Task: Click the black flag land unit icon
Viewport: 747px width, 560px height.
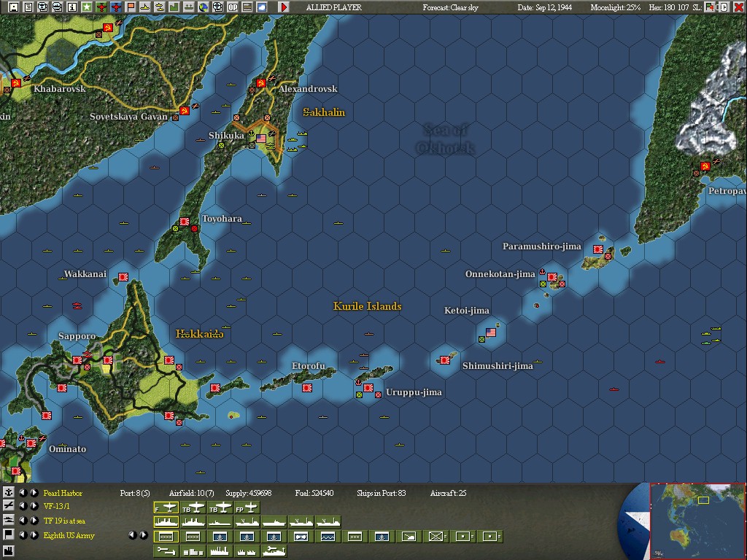Action: pyautogui.click(x=8, y=534)
